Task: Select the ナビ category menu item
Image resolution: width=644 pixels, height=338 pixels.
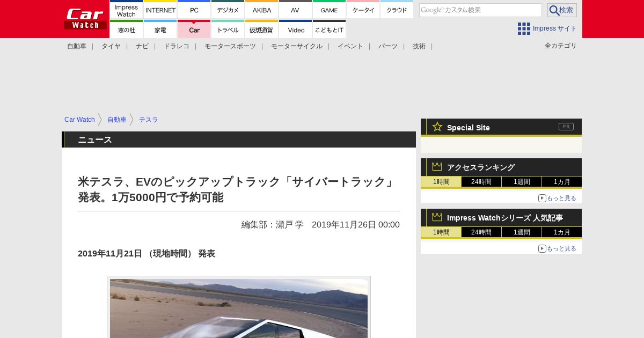Action: click(x=142, y=46)
